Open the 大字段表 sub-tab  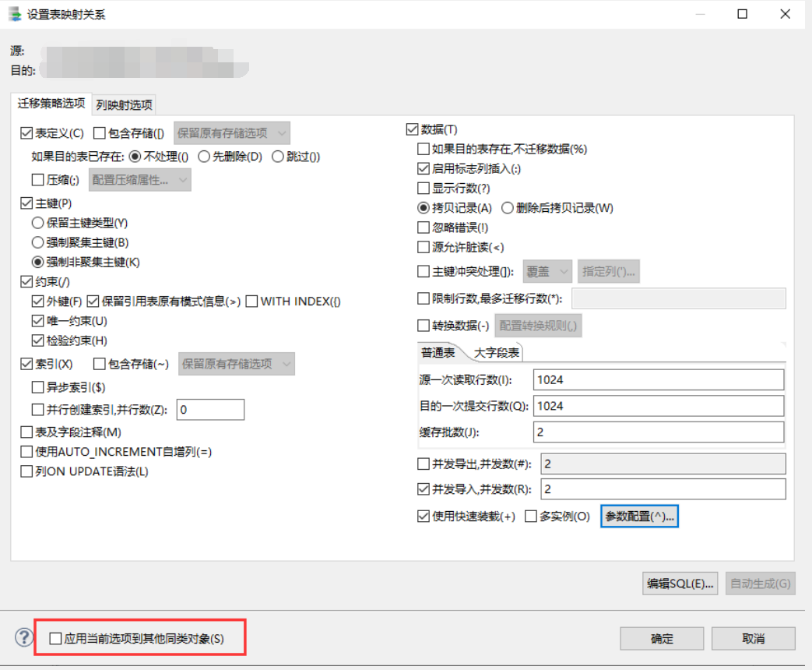[497, 353]
